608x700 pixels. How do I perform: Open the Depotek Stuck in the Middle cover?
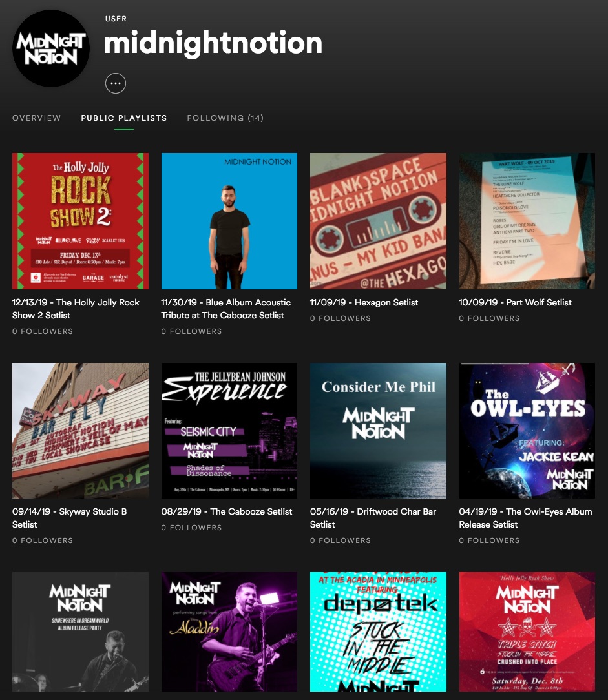coord(378,632)
